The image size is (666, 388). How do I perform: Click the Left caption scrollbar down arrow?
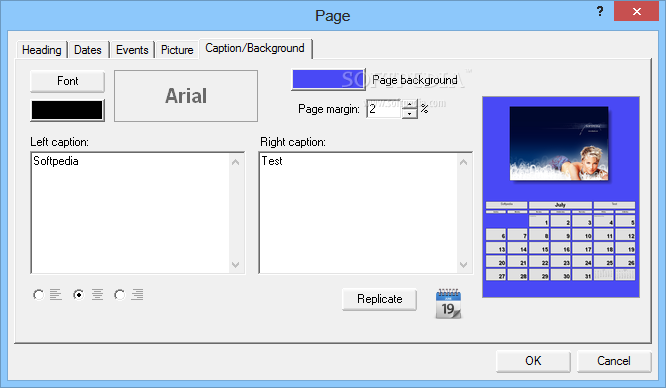pyautogui.click(x=236, y=265)
